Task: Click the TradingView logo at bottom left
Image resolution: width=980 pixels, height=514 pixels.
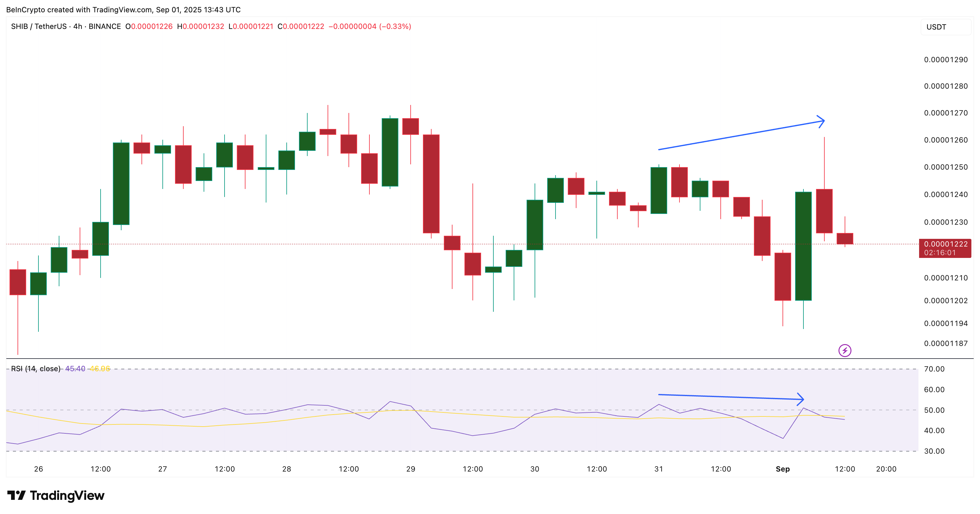Action: click(x=56, y=495)
